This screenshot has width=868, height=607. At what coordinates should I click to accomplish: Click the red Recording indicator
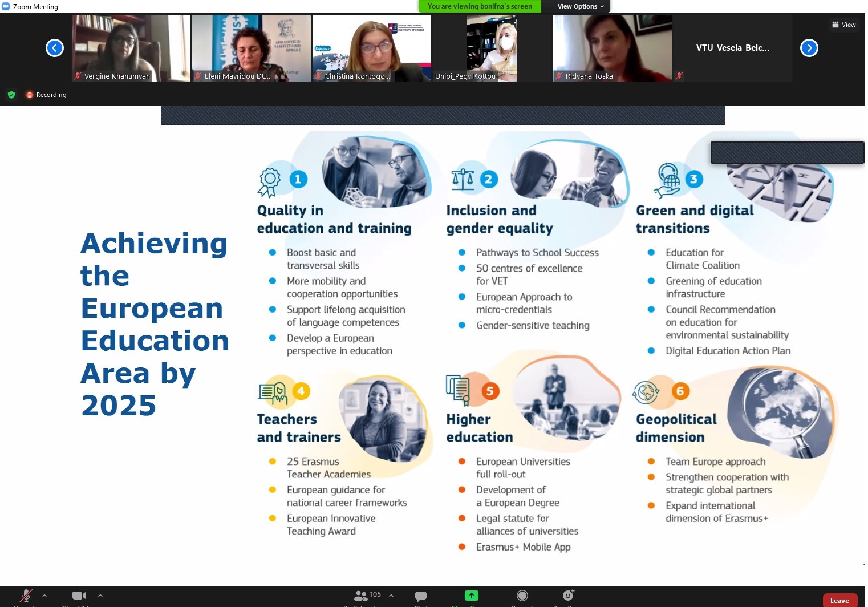click(x=46, y=95)
